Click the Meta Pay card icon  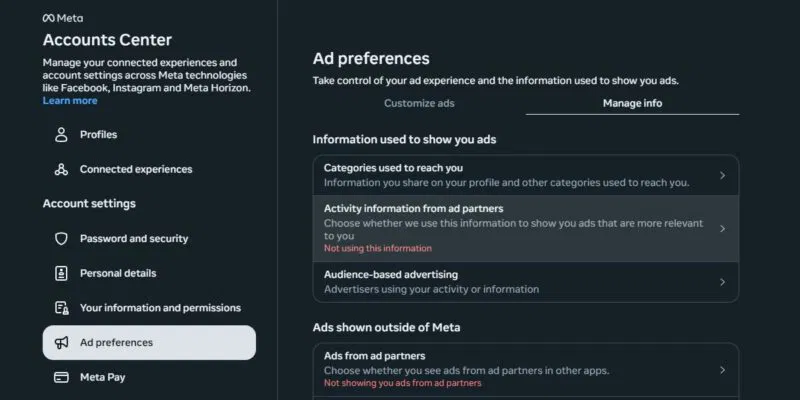pyautogui.click(x=61, y=377)
